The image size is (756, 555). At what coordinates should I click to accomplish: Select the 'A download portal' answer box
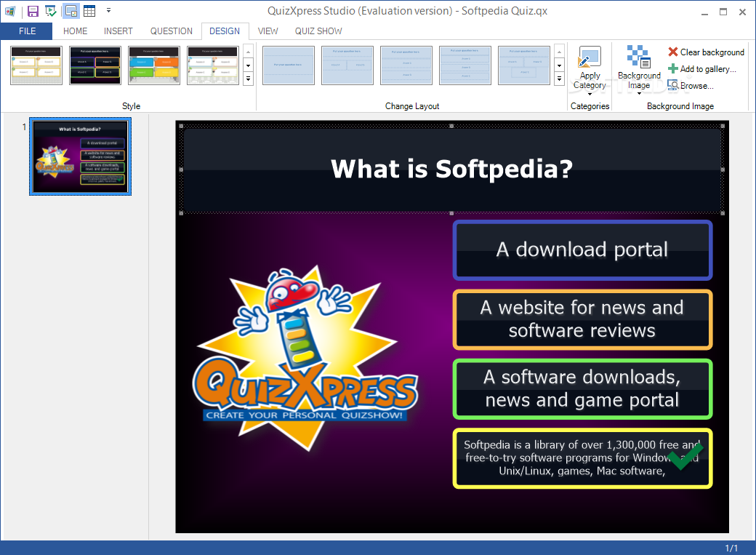tap(582, 250)
